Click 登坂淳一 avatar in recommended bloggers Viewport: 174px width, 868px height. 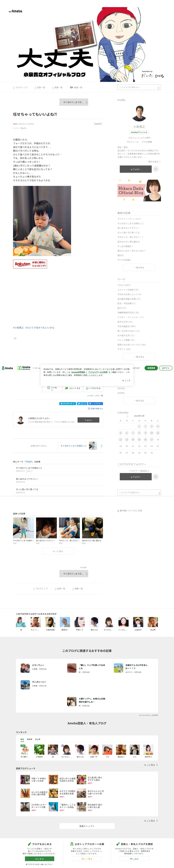tap(65, 622)
